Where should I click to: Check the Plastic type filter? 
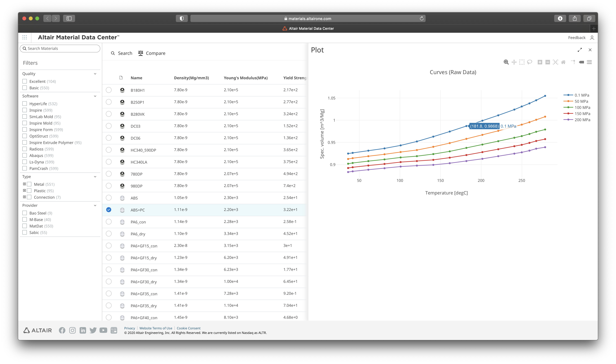pyautogui.click(x=29, y=191)
